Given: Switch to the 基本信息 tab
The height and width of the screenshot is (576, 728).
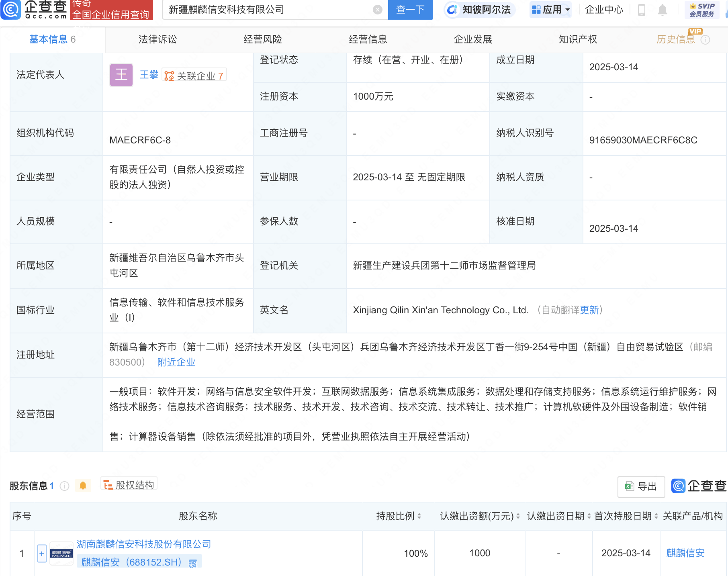Looking at the screenshot, I should tap(52, 39).
